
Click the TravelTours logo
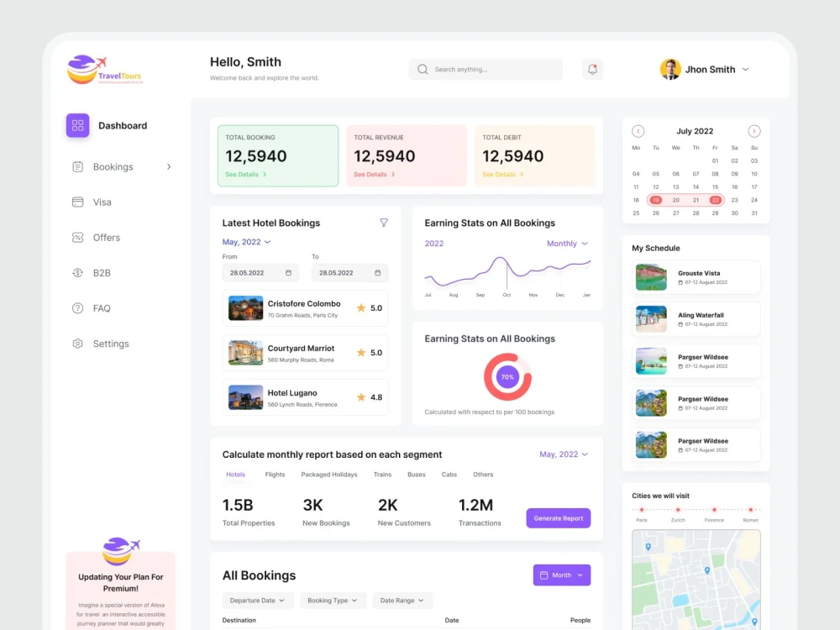pos(102,69)
